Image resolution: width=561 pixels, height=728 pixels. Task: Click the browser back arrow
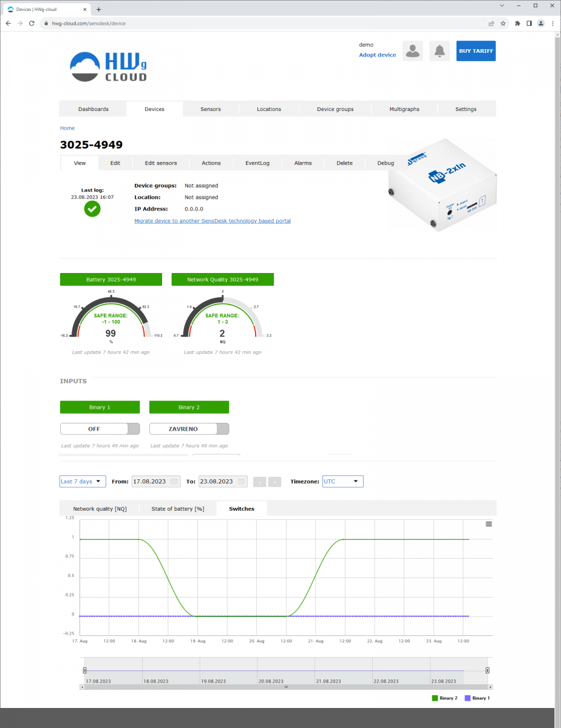point(8,23)
